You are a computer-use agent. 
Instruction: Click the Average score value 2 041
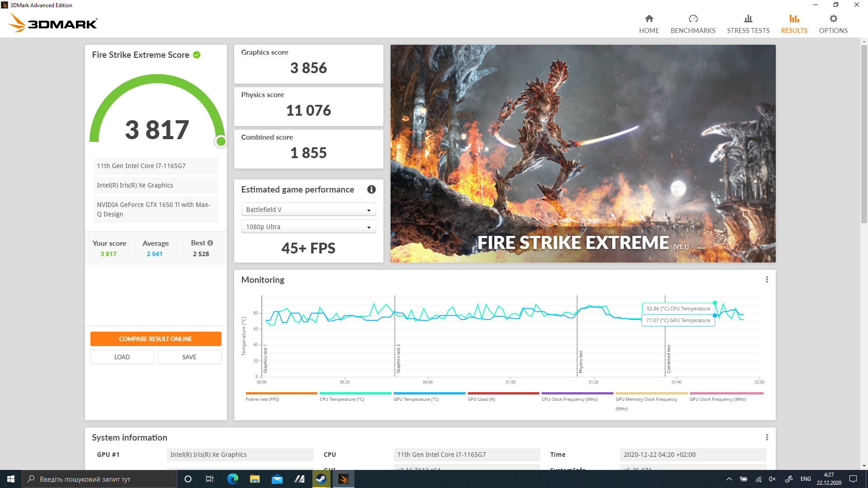[155, 254]
